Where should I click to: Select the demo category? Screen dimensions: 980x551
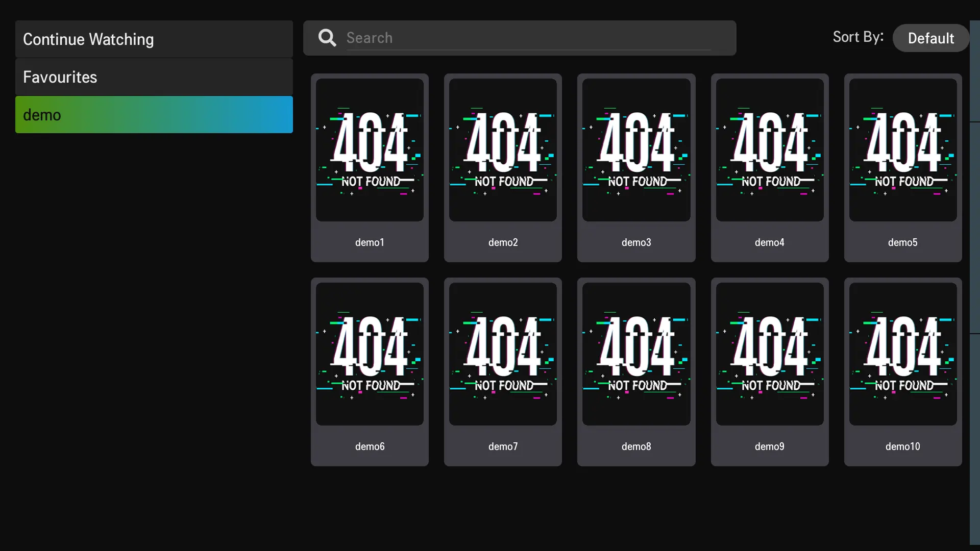tap(154, 115)
